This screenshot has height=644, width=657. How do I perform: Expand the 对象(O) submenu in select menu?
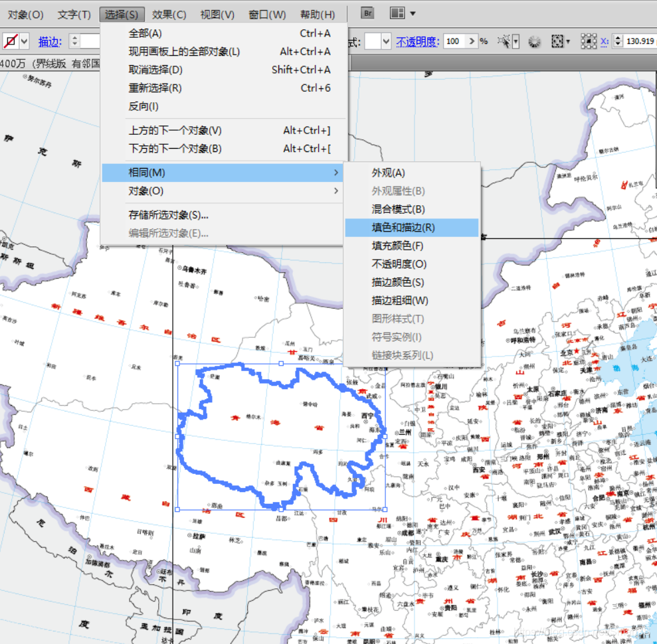click(224, 191)
